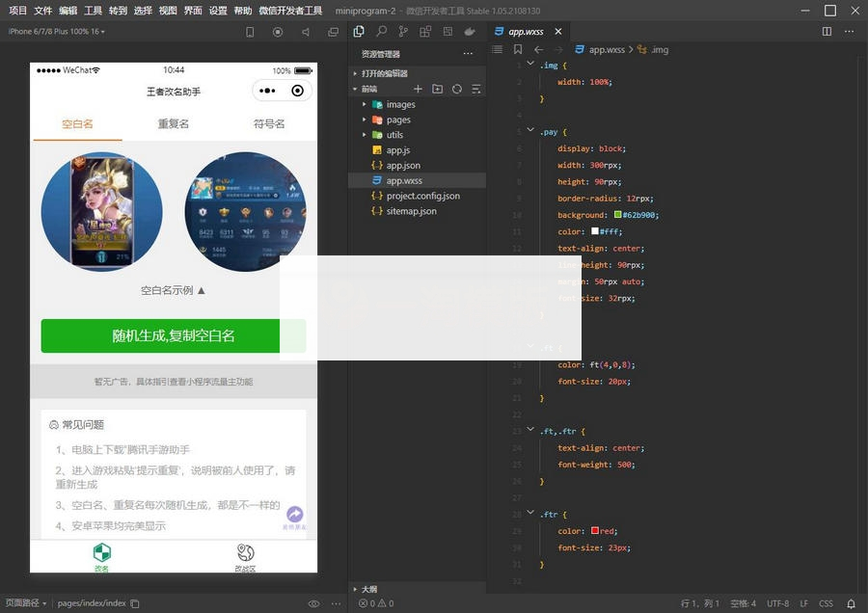
Task: Open the iPhone 6/7/8 Plus device dropdown
Action: (57, 32)
